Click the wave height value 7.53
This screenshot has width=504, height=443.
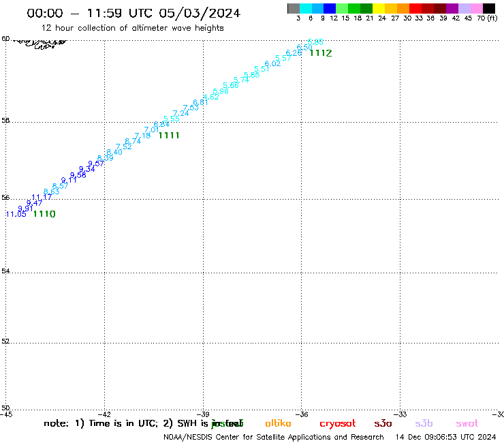tap(191, 108)
